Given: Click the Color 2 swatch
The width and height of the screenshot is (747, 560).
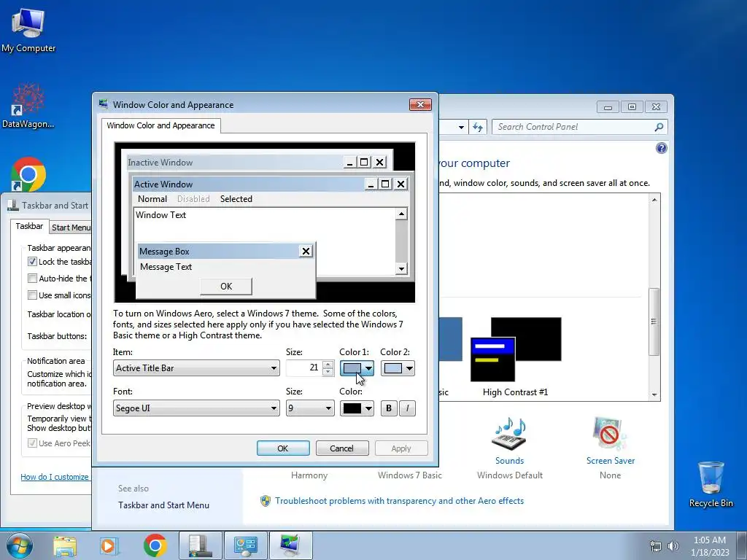Looking at the screenshot, I should coord(393,368).
